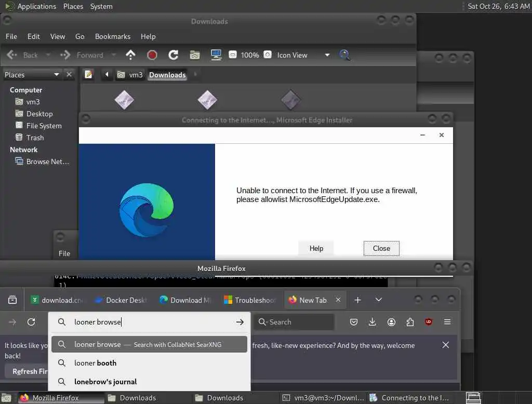
Task: Open the Back history dropdown arrow
Action: tap(48, 55)
